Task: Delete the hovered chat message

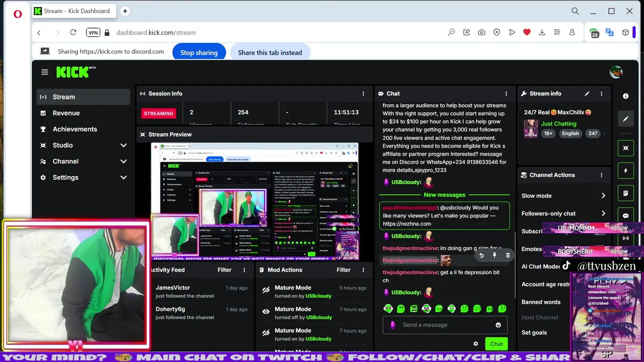Action: point(508,255)
